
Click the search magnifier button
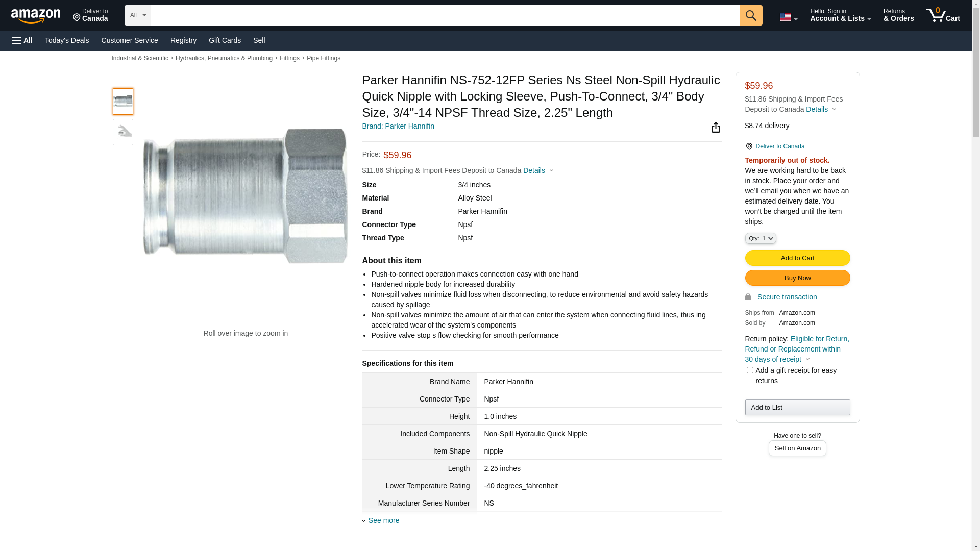tap(750, 15)
